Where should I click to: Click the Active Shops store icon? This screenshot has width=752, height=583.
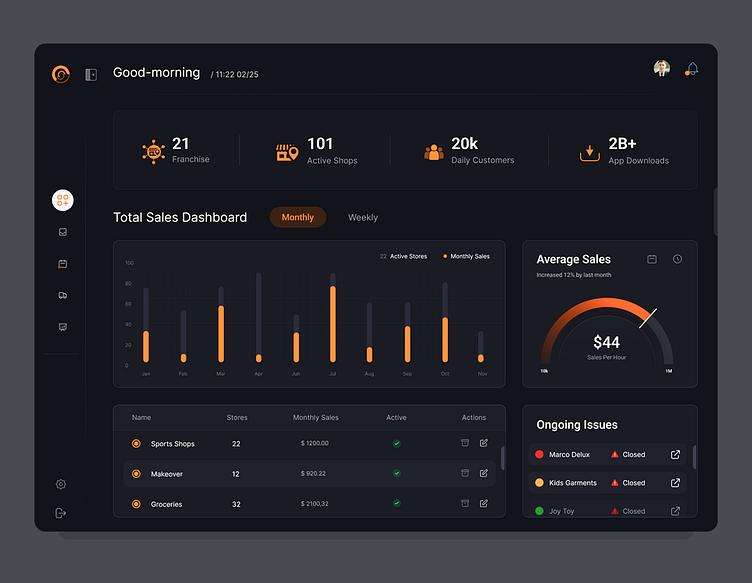287,152
